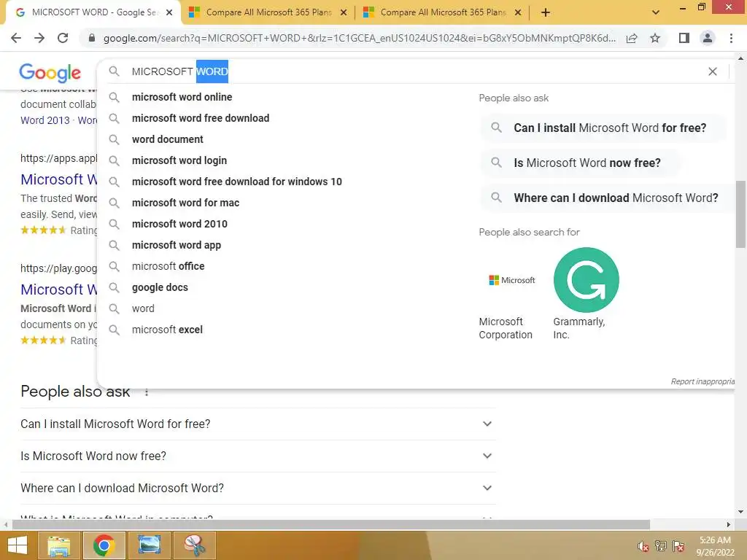Share this page via the share icon
747x560 pixels.
[x=632, y=38]
